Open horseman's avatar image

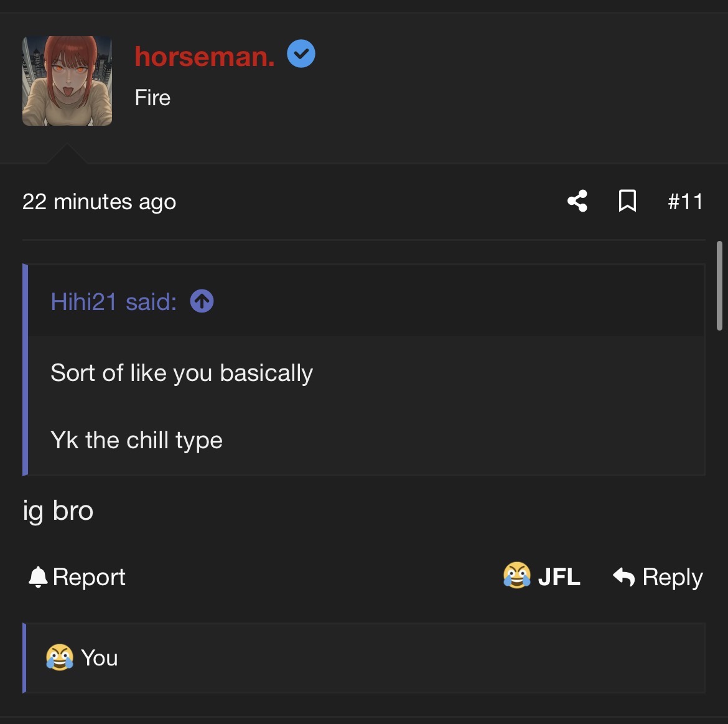coord(67,81)
